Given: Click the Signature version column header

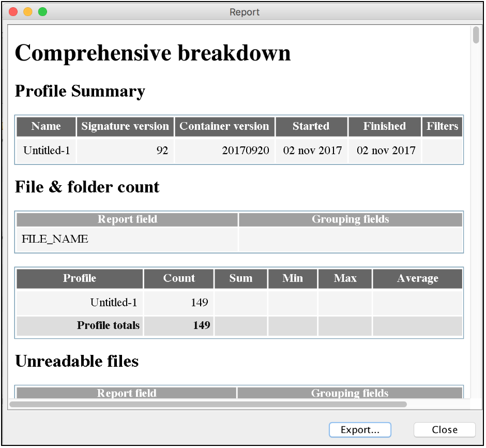Looking at the screenshot, I should tap(125, 126).
